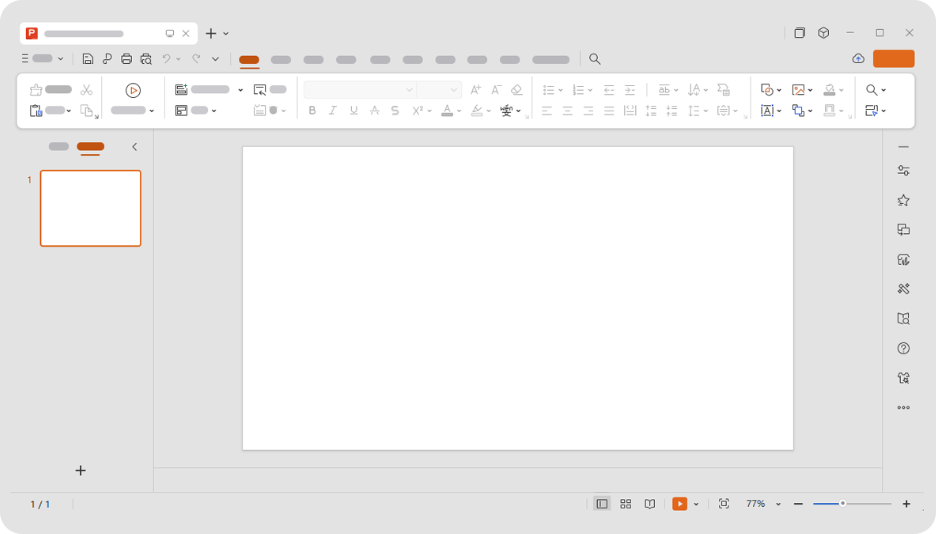The image size is (936, 534).
Task: Select the orange-underlined tab in slide panel
Action: pos(90,147)
